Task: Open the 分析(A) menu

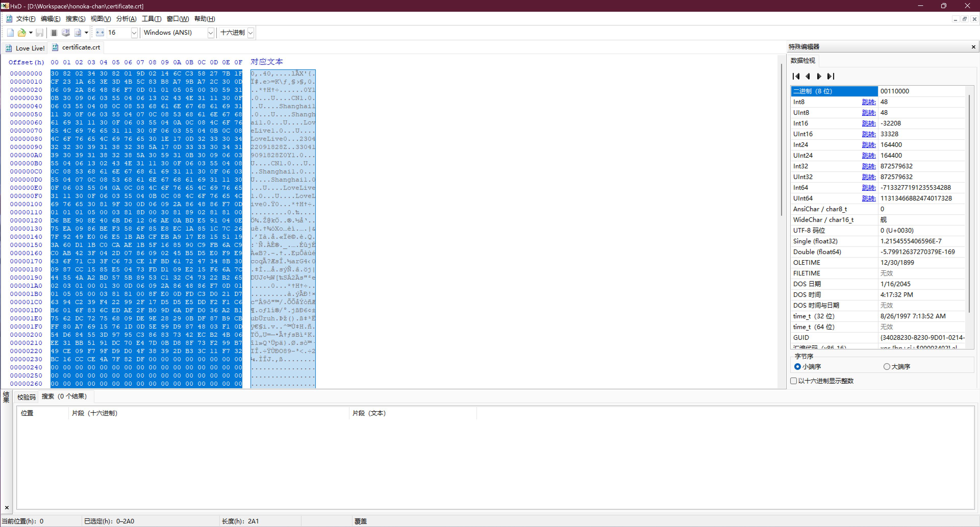Action: [x=126, y=19]
